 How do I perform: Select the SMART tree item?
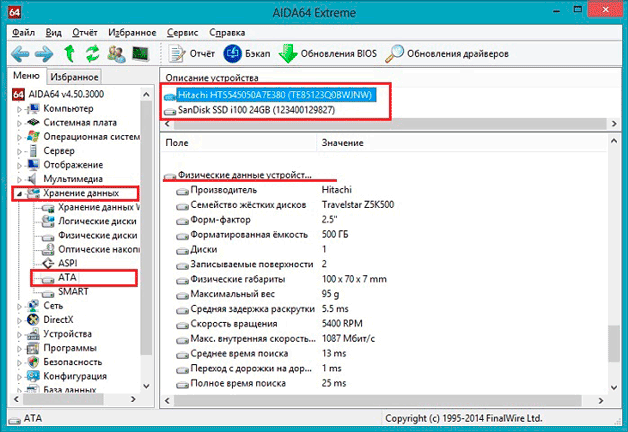[x=73, y=291]
